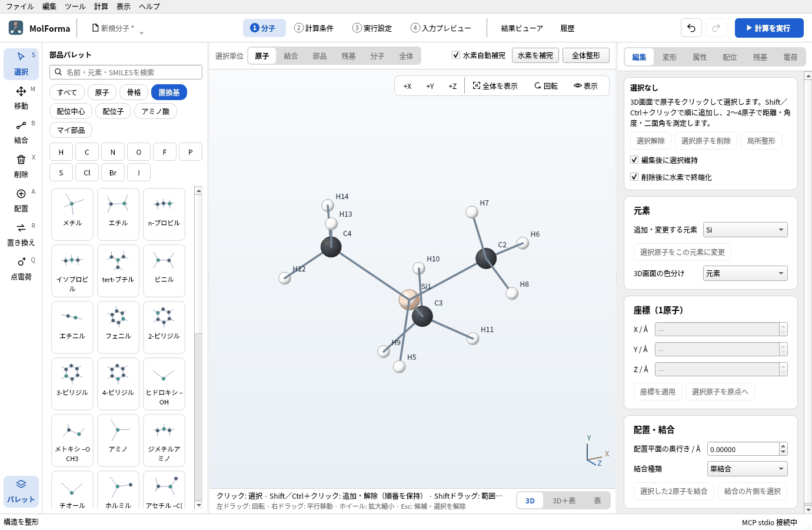Image resolution: width=812 pixels, height=530 pixels.
Task: Open the 結果ビューア link
Action: (522, 28)
